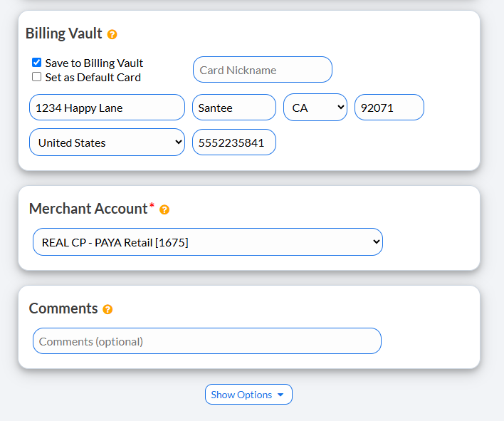Edit the city field Santee
Screen dimensions: 504x421
pos(234,108)
